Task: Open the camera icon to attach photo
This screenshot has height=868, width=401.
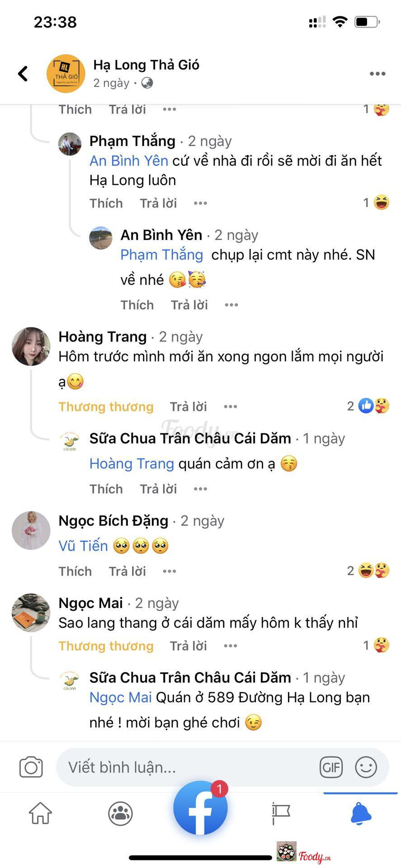Action: coord(31,767)
